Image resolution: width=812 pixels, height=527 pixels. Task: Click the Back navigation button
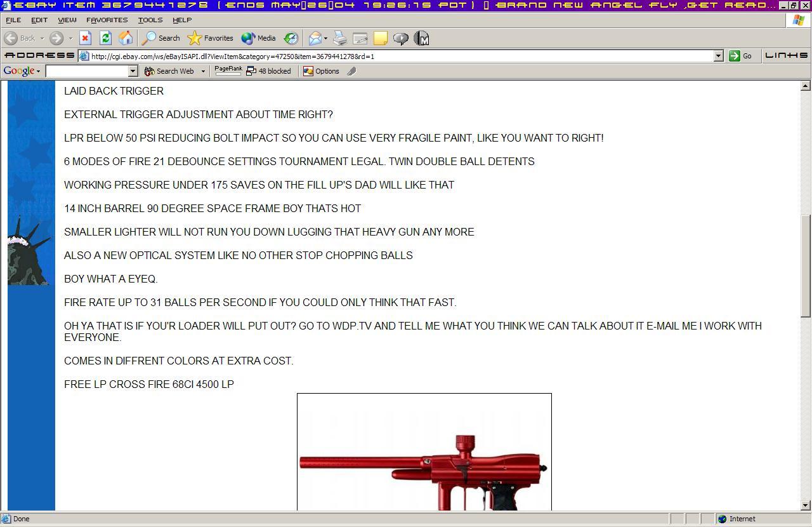pos(20,38)
